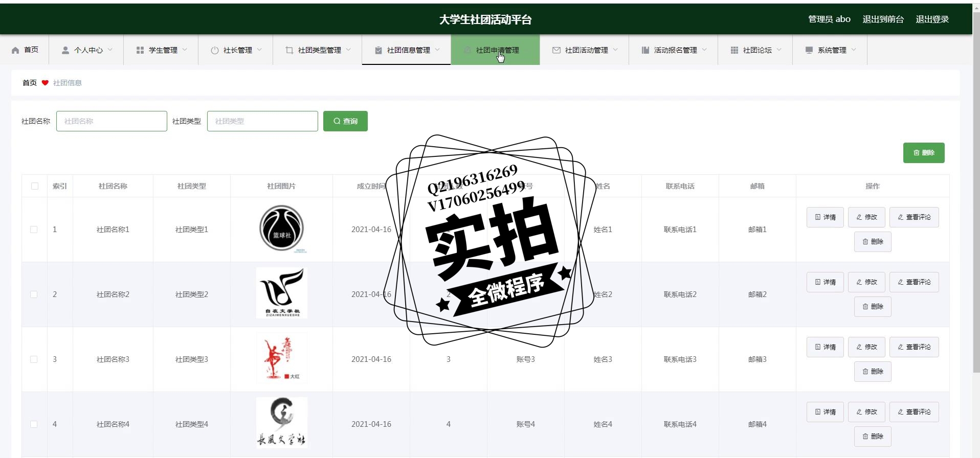
Task: Click the crop icon in 社团类型管理
Action: [289, 50]
